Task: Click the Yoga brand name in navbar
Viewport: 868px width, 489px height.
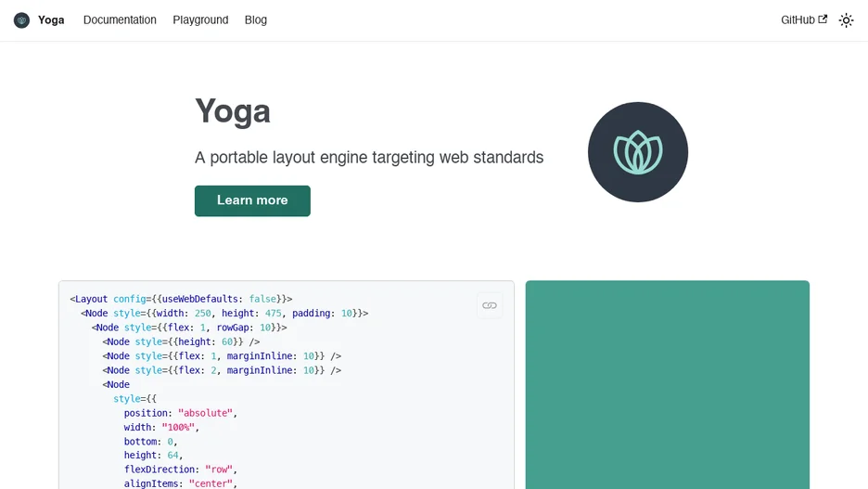Action: point(51,19)
